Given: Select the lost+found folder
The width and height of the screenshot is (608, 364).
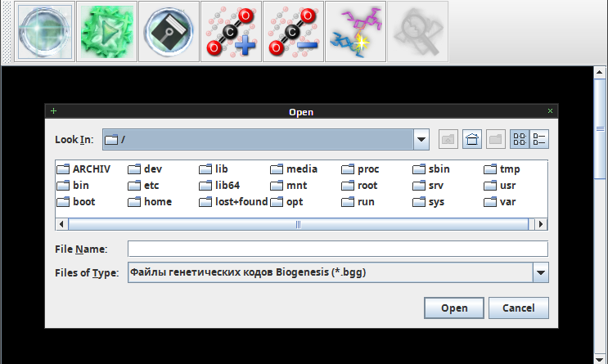Looking at the screenshot, I should (241, 202).
